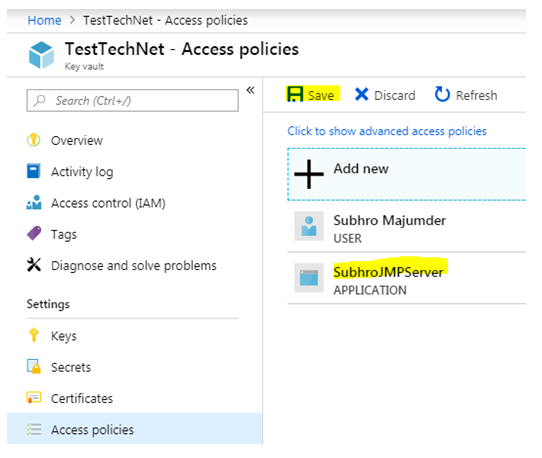542x458 pixels.
Task: Click the Refresh button label
Action: (477, 95)
